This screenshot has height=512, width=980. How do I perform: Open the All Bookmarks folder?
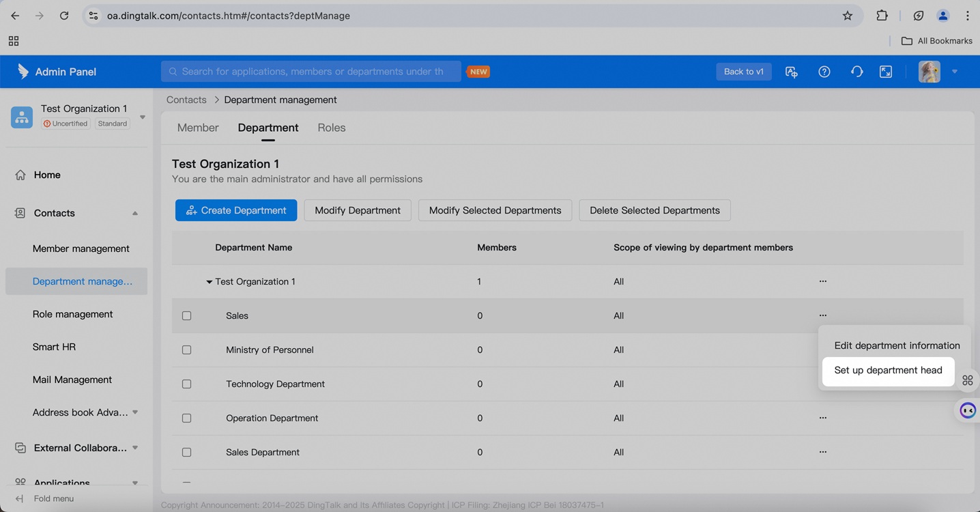937,41
